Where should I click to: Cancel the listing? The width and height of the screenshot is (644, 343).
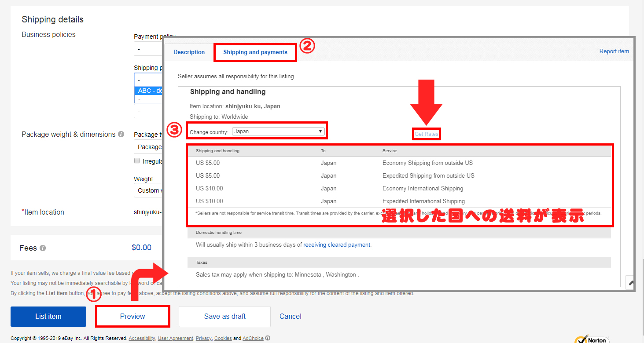coord(291,317)
